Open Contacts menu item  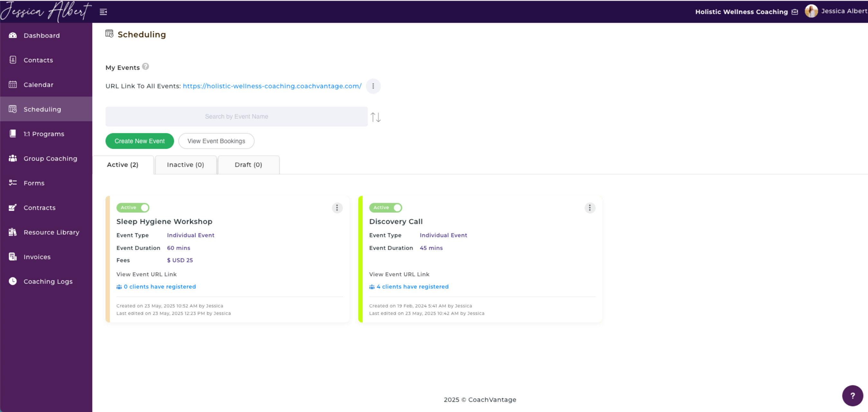click(x=46, y=60)
